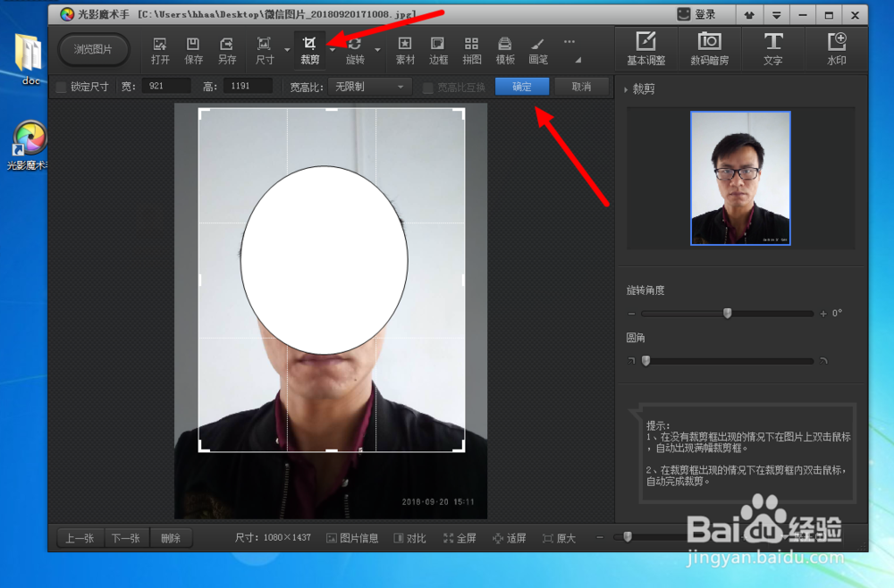The height and width of the screenshot is (588, 894).
Task: Switch to 数码暗房 tab
Action: coord(709,48)
